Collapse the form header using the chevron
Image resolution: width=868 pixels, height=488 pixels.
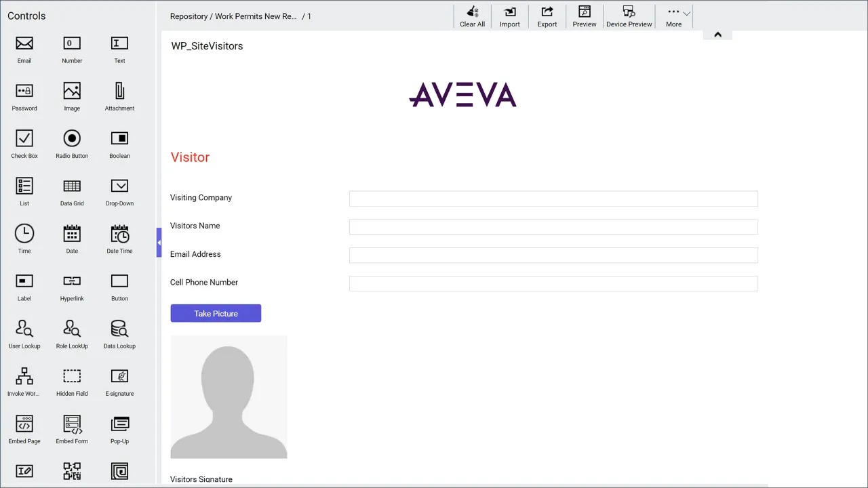(717, 33)
